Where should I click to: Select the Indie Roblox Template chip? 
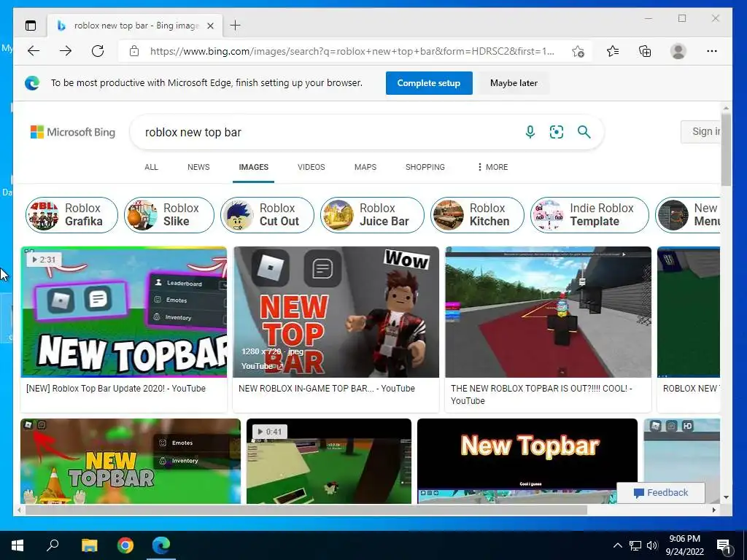589,215
